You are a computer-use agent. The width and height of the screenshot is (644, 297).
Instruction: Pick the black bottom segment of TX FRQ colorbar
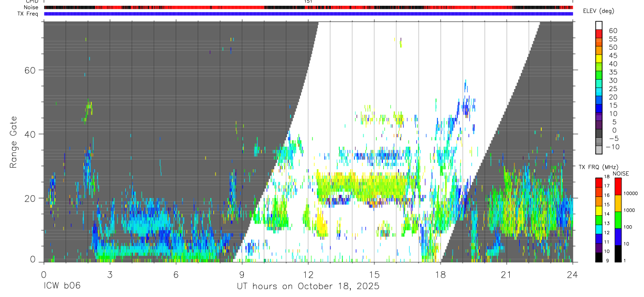tap(599, 257)
